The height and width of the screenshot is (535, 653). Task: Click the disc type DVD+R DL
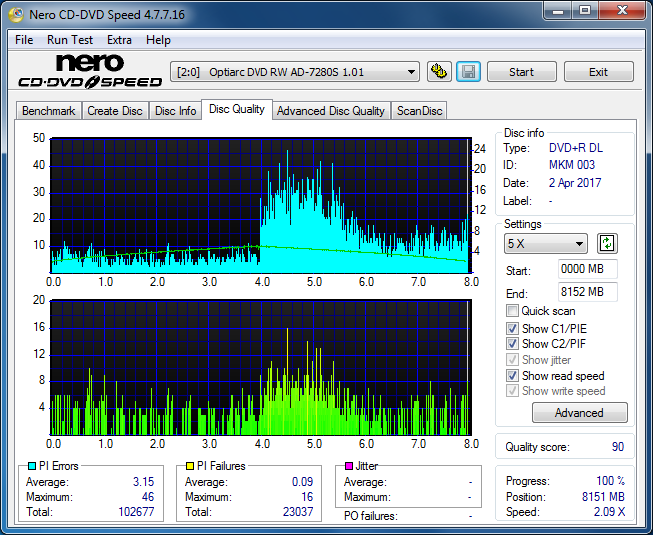tap(576, 148)
